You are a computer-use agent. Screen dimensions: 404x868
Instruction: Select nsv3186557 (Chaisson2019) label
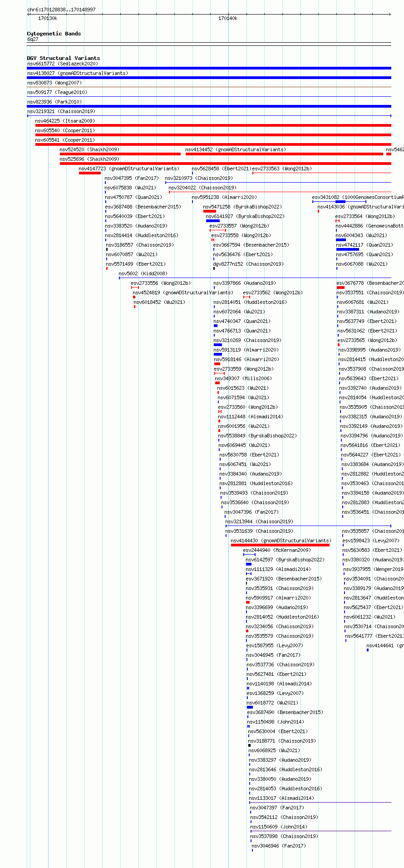[x=140, y=245]
